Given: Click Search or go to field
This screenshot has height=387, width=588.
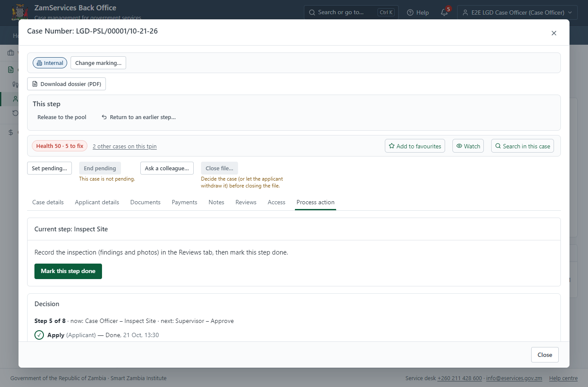Looking at the screenshot, I should pyautogui.click(x=351, y=12).
